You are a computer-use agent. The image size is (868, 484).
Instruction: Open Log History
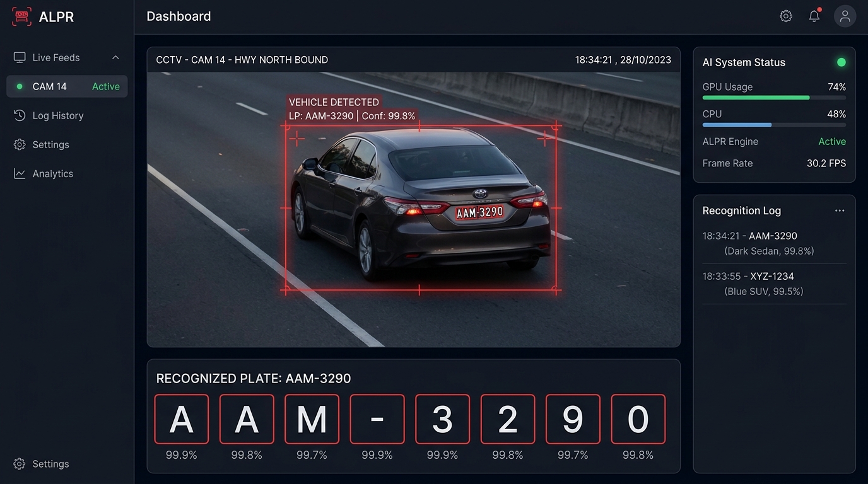[x=58, y=115]
